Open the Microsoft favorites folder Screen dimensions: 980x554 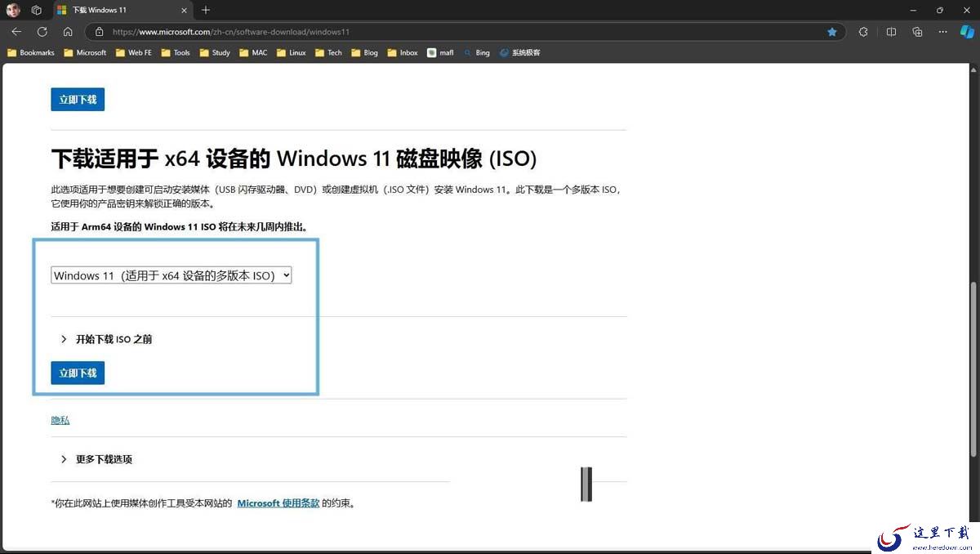(85, 52)
